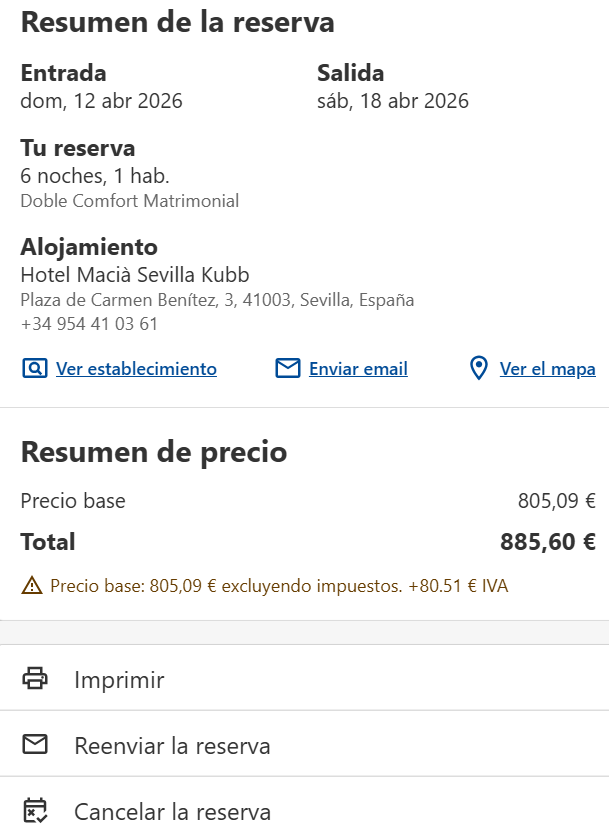Screen dimensions: 609x839
Task: Click the total amount 885,60 €
Action: pyautogui.click(x=548, y=542)
